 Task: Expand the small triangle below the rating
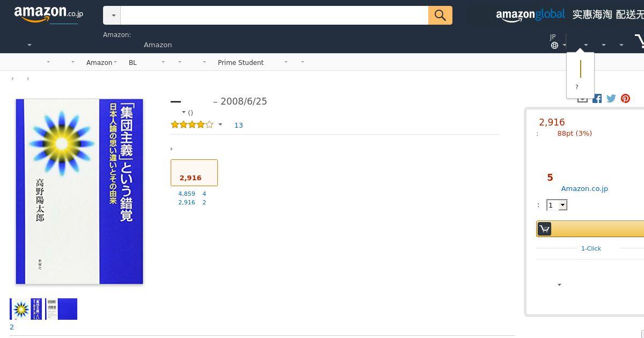tap(172, 149)
